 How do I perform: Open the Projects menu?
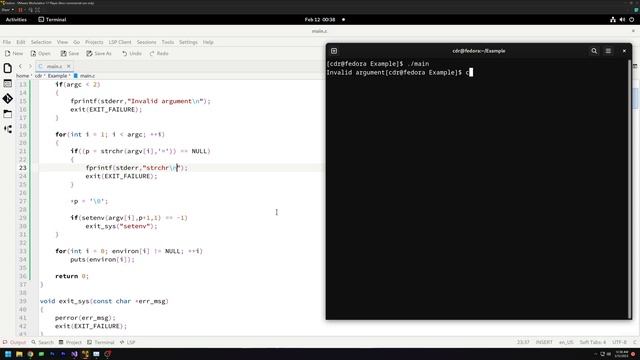94,42
